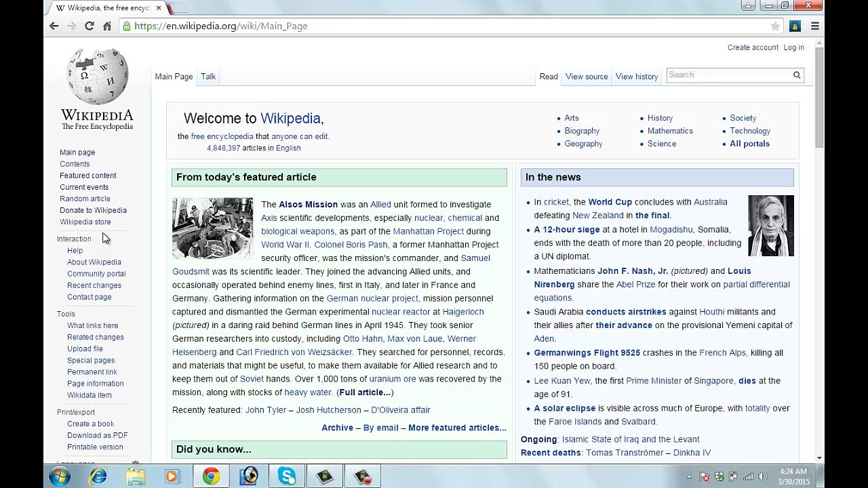The height and width of the screenshot is (488, 868).
Task: Click the Full article... link
Action: (365, 392)
